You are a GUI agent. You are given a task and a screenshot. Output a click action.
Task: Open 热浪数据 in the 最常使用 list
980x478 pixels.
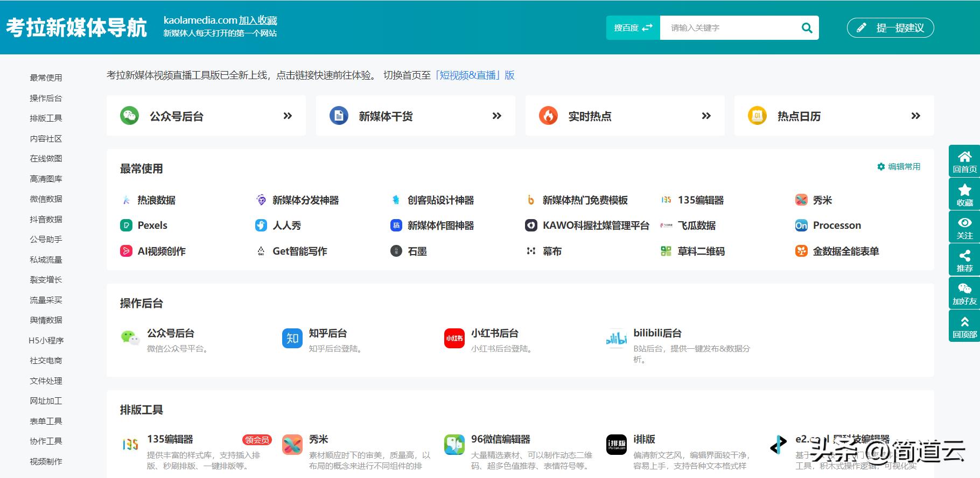coord(156,200)
